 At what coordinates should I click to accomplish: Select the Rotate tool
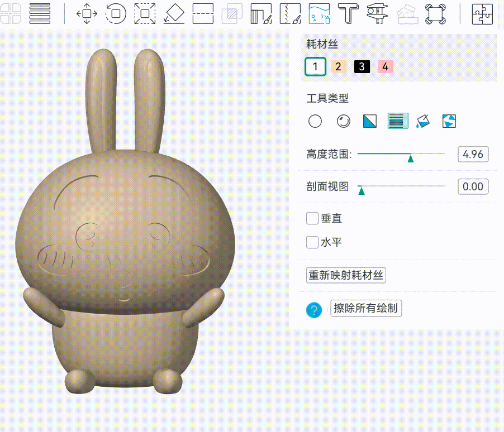pos(116,13)
